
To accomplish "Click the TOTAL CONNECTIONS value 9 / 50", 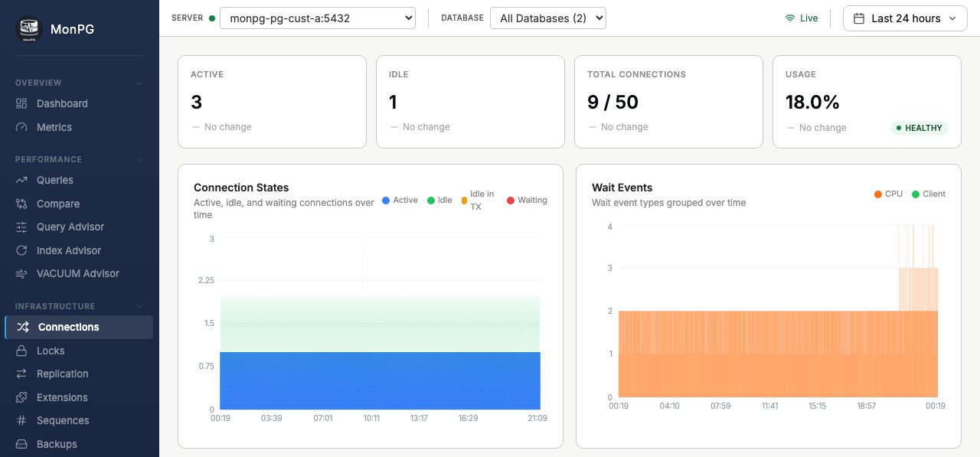I will [x=612, y=102].
